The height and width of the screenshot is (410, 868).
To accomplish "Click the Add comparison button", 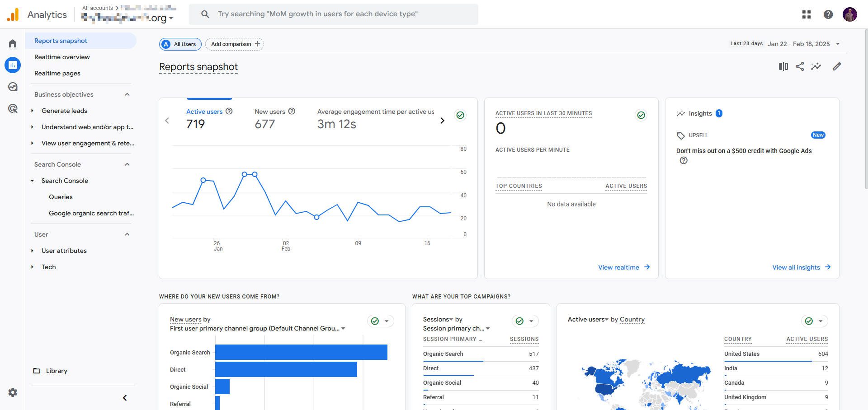I will point(234,44).
